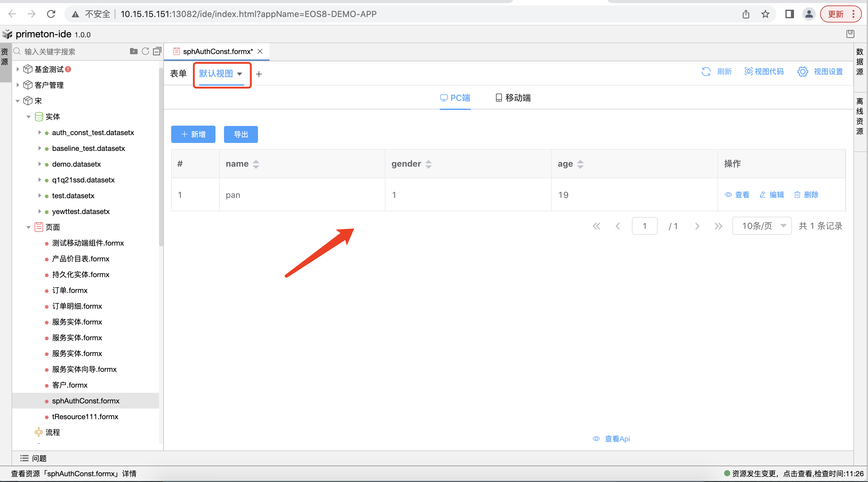Toggle sorting on the age column
868x482 pixels.
580,164
